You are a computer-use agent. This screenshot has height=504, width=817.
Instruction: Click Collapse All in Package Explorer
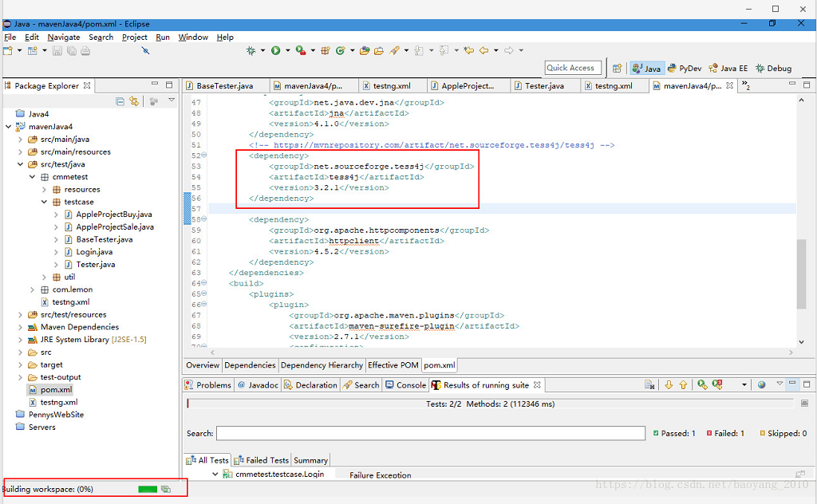pos(120,101)
